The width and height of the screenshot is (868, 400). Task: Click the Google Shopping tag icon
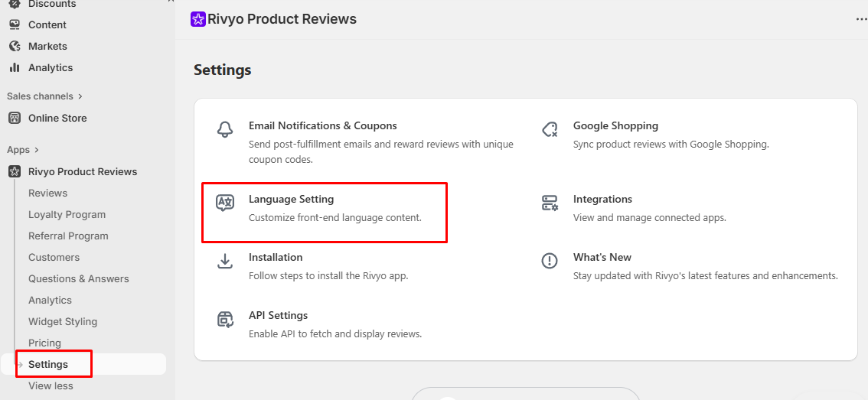(549, 130)
